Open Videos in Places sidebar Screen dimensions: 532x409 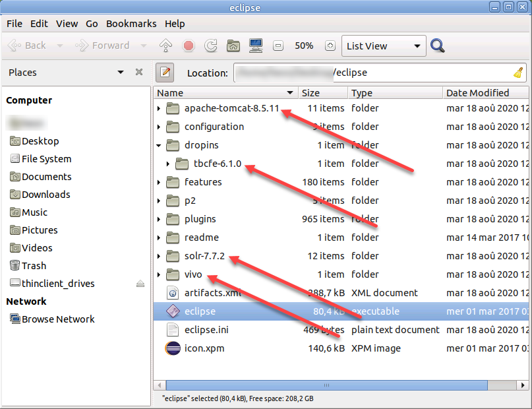click(31, 248)
